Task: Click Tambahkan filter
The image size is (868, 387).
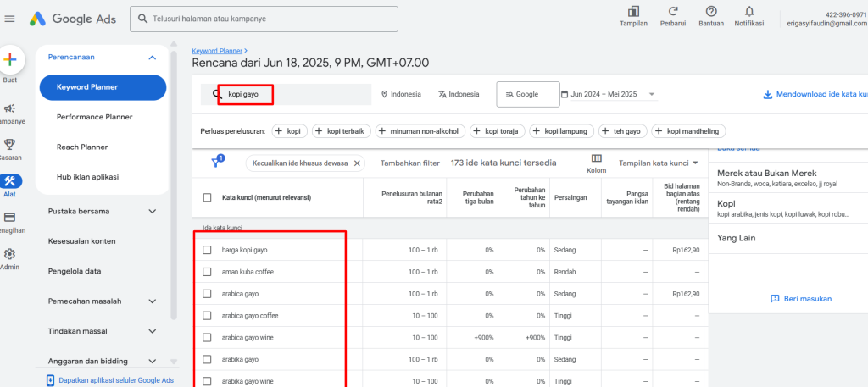Action: (x=410, y=163)
